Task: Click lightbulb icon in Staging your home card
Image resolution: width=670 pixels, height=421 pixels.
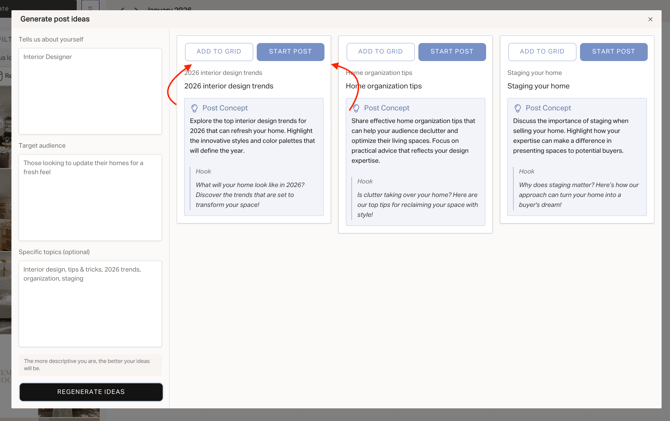Action: click(x=518, y=108)
